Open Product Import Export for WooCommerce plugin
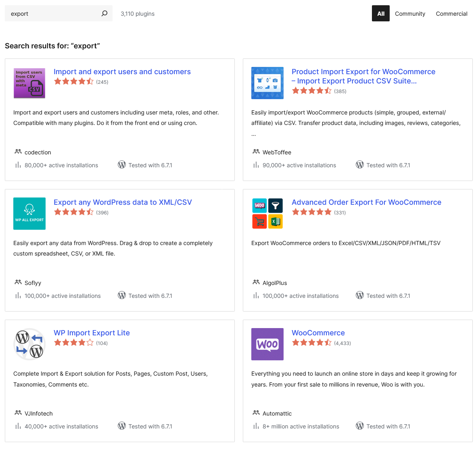 (363, 76)
